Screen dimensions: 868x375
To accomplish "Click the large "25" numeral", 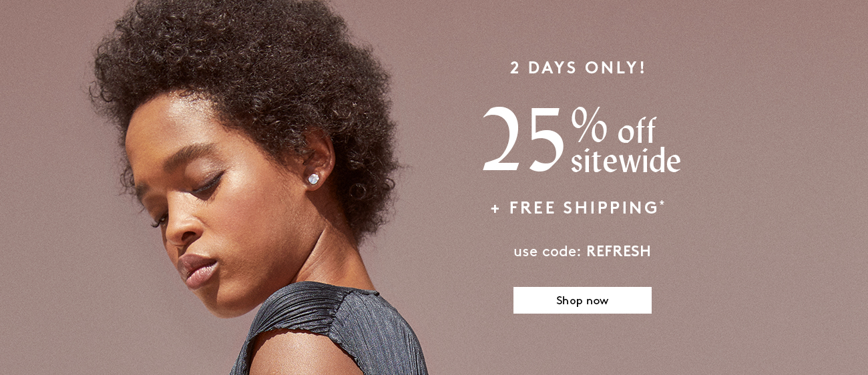I will point(524,139).
